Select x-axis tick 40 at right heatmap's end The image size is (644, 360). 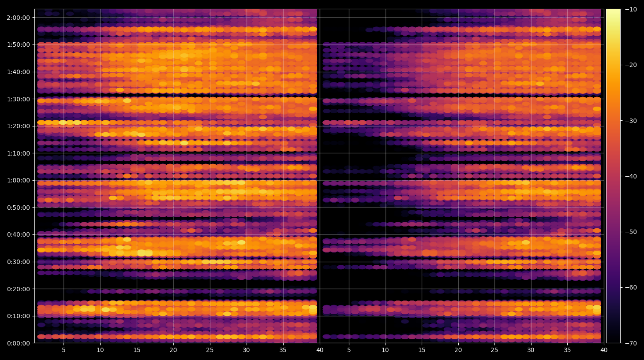[604, 350]
